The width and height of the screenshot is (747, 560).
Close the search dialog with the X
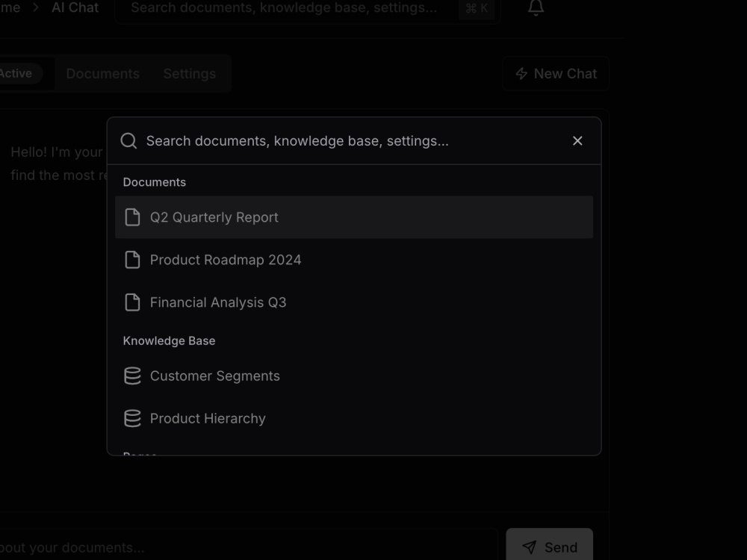(577, 141)
